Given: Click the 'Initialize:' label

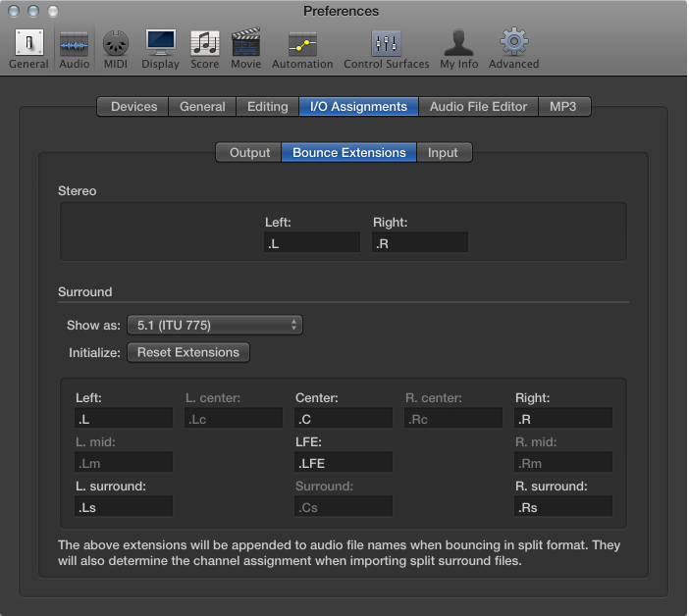Looking at the screenshot, I should 94,353.
